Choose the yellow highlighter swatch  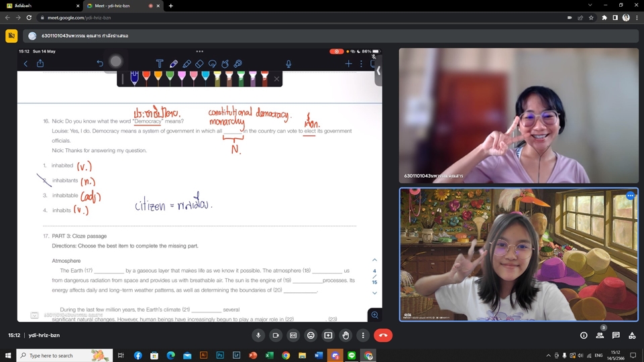point(217,78)
